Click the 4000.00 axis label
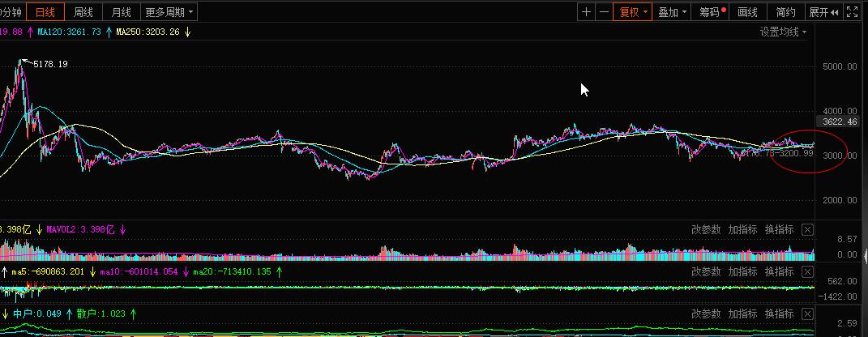The image size is (868, 337). (x=840, y=111)
